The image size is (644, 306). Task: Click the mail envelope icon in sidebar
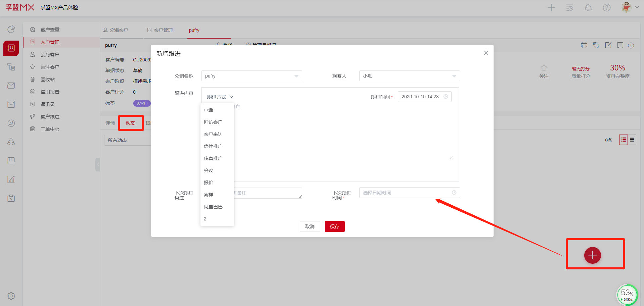(x=11, y=86)
